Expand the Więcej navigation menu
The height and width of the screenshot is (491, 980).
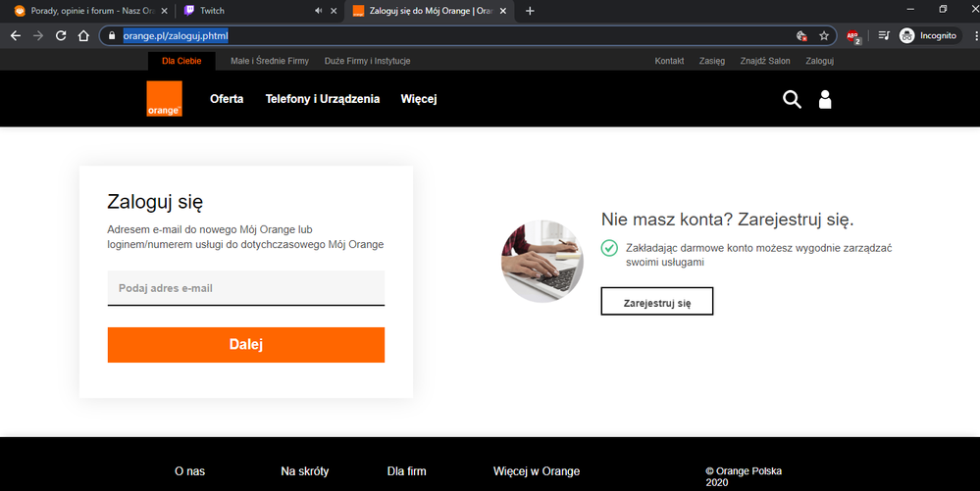click(x=418, y=99)
